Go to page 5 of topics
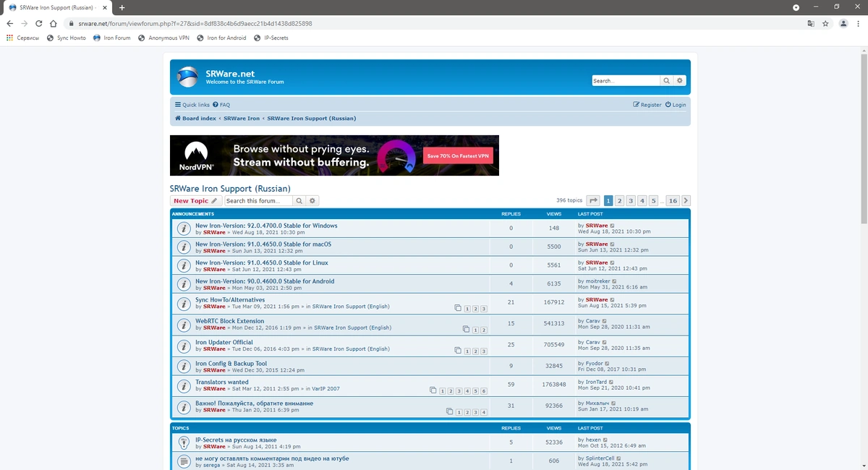The width and height of the screenshot is (868, 470). click(x=653, y=200)
